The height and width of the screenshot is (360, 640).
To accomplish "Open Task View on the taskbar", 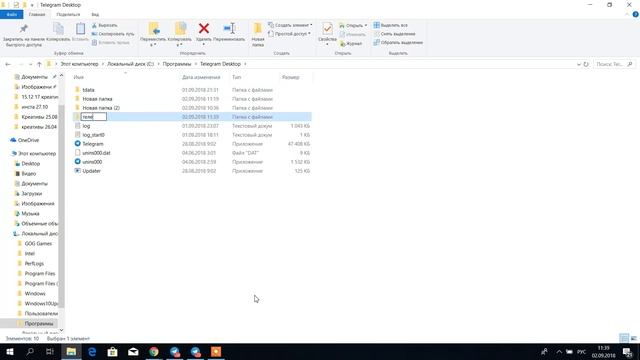I will pos(50,351).
